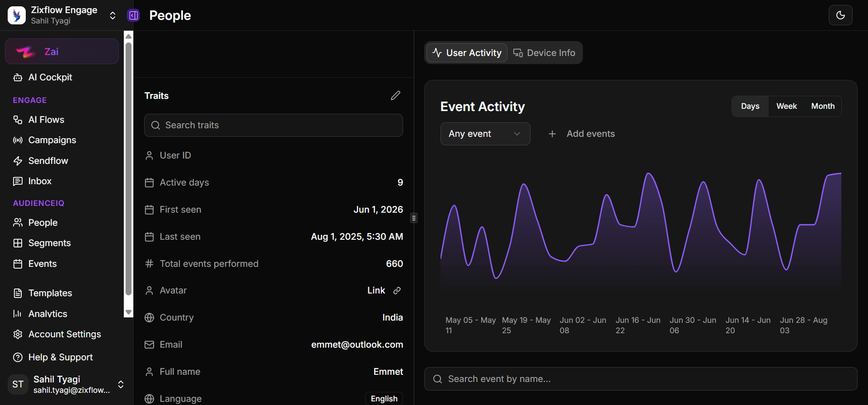Click the Sendflow lightning icon
868x405 pixels.
pyautogui.click(x=18, y=161)
